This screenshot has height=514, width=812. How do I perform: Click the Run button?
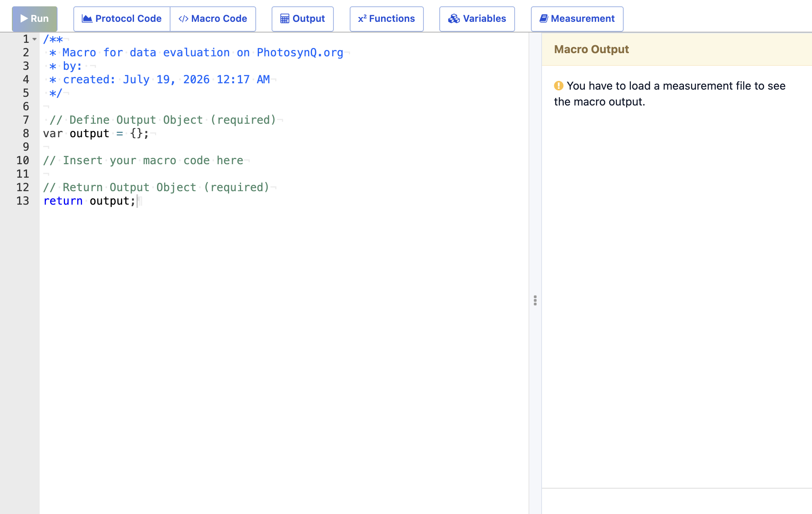(x=34, y=19)
